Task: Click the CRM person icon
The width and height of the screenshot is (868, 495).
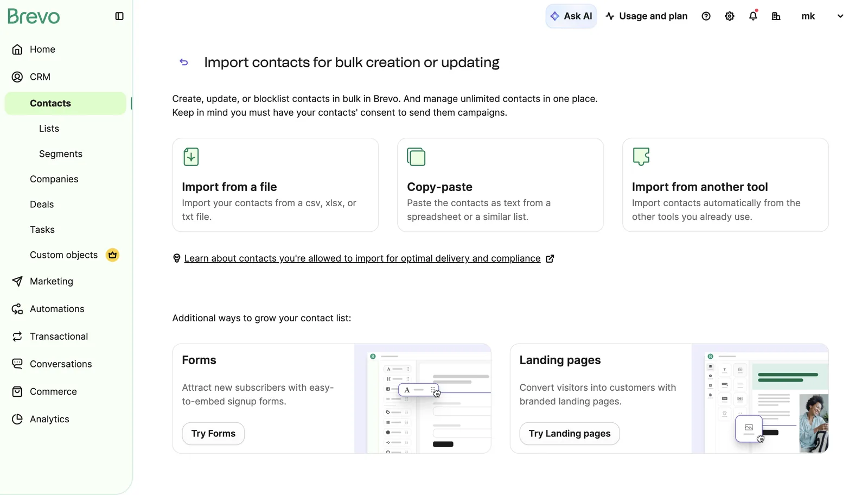Action: click(17, 77)
